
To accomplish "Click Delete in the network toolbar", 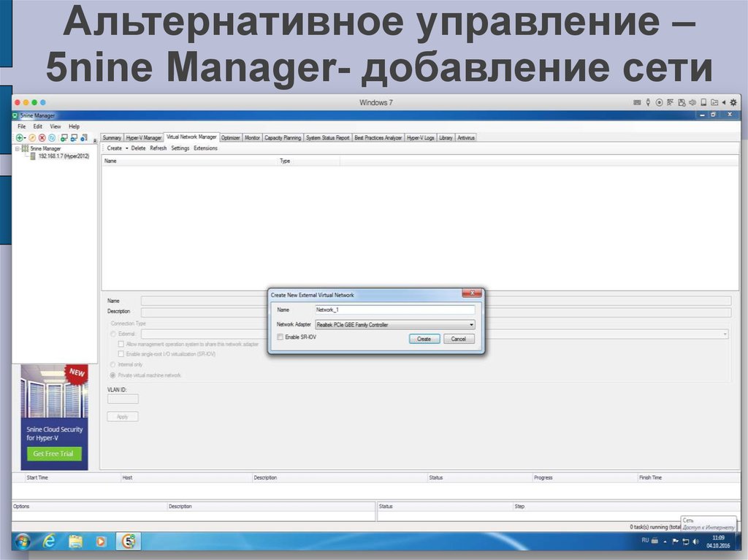I will pyautogui.click(x=138, y=148).
